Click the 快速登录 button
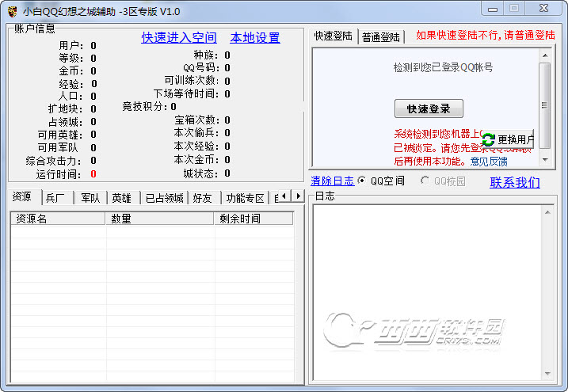Viewport: 568px width, 392px height. coord(429,108)
